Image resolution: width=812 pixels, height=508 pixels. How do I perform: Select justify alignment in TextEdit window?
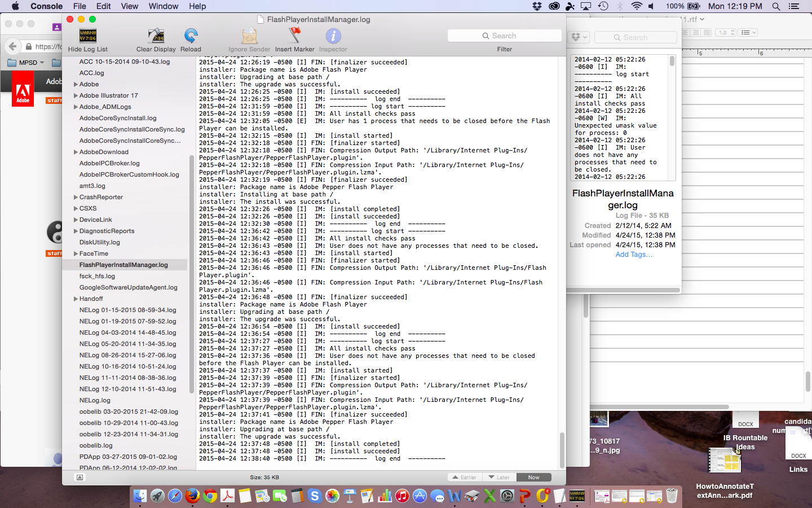click(706, 33)
